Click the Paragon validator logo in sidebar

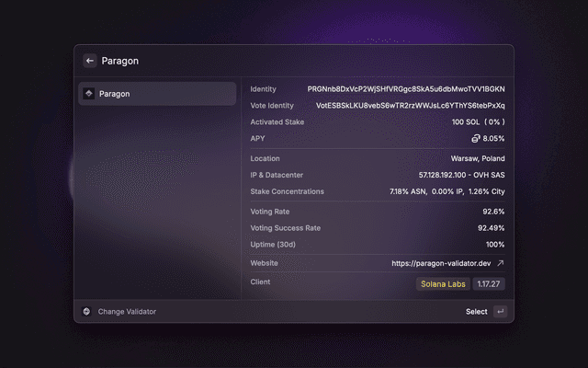coord(89,94)
